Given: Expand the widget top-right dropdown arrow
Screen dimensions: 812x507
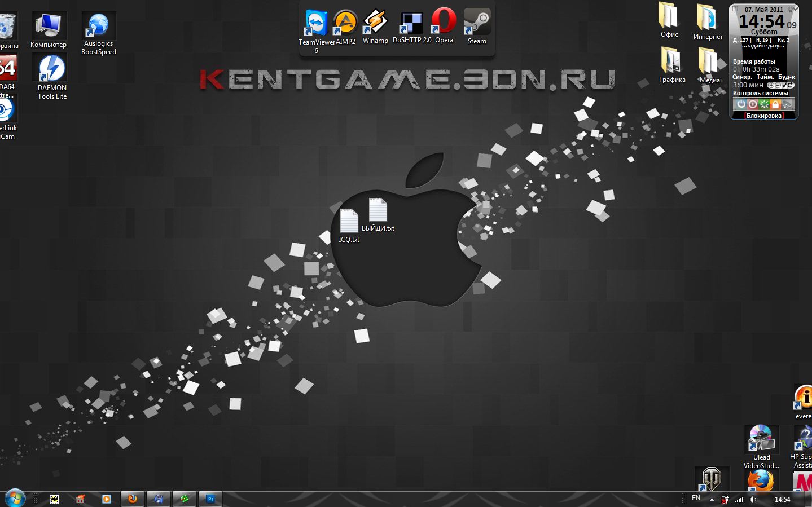Looking at the screenshot, I should pyautogui.click(x=795, y=9).
